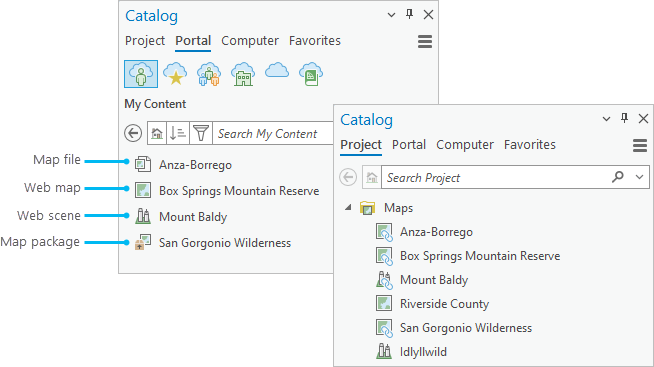Open the filter funnel icon in the Portal pane

point(201,133)
